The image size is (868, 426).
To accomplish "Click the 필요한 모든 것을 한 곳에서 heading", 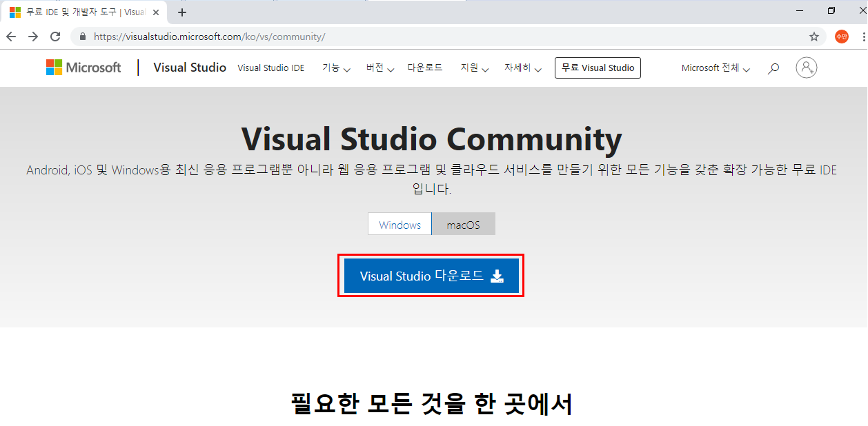I will (432, 403).
